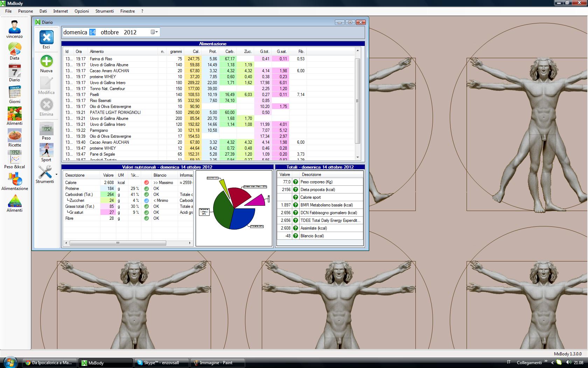This screenshot has height=368, width=588.
Task: Expand the Strumenti dropdown arrow
Action: click(x=56, y=174)
